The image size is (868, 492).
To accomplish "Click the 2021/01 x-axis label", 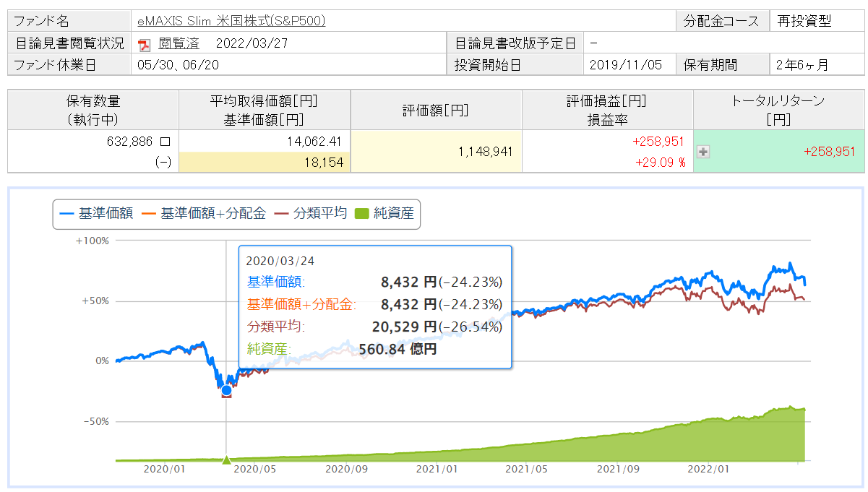I will point(437,469).
